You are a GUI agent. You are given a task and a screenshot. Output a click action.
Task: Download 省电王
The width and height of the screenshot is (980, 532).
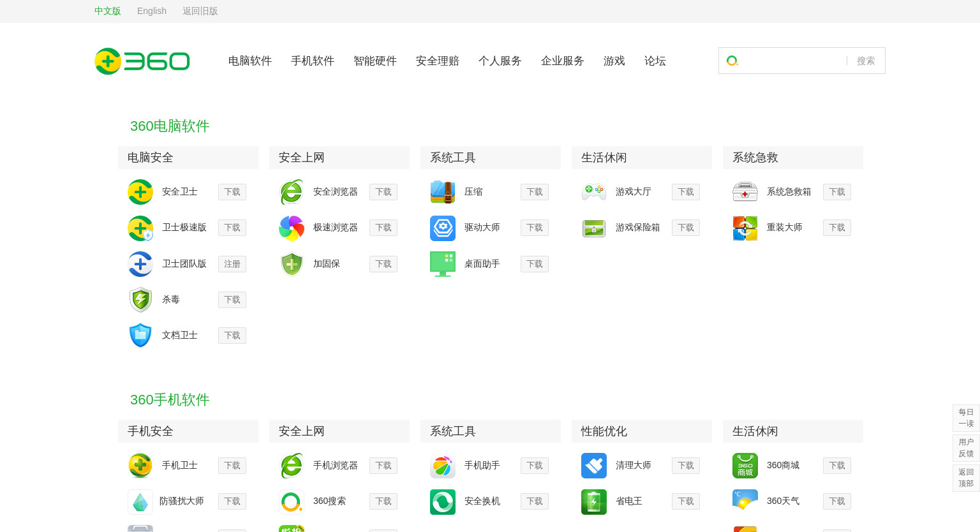coord(686,501)
